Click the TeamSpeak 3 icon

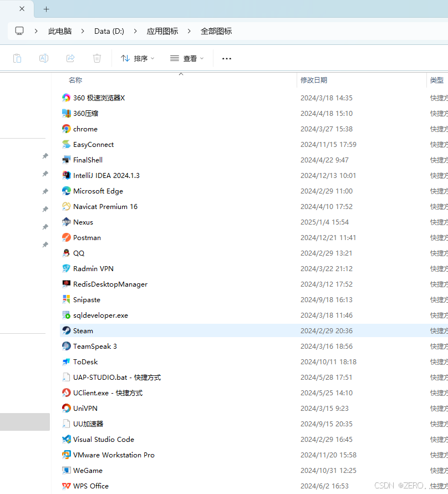click(66, 346)
